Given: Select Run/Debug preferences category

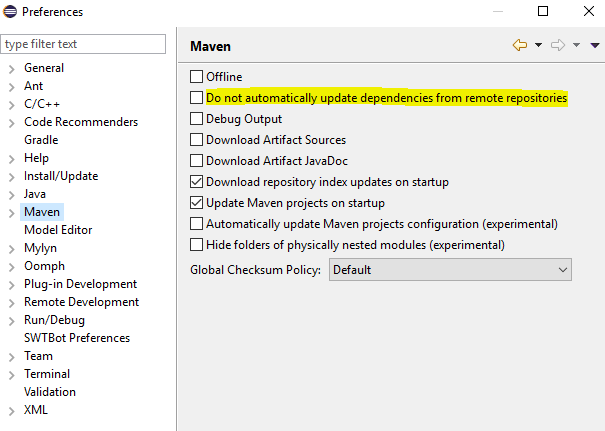Looking at the screenshot, I should point(54,320).
